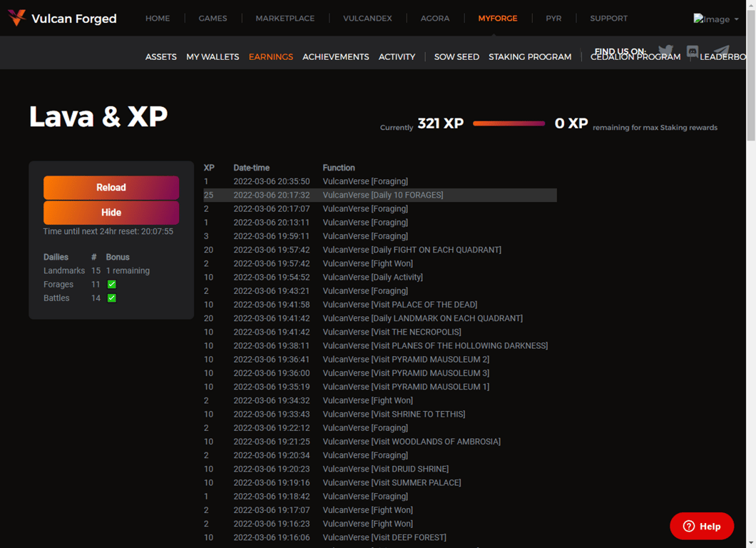This screenshot has height=548, width=756.
Task: Open the MARKETPLACE menu item
Action: [x=285, y=19]
